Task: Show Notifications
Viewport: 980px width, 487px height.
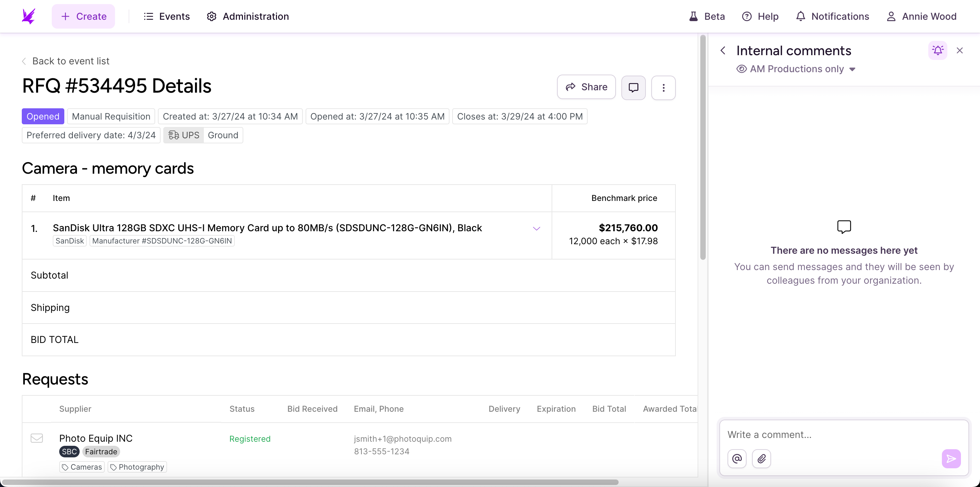Action: pyautogui.click(x=832, y=16)
